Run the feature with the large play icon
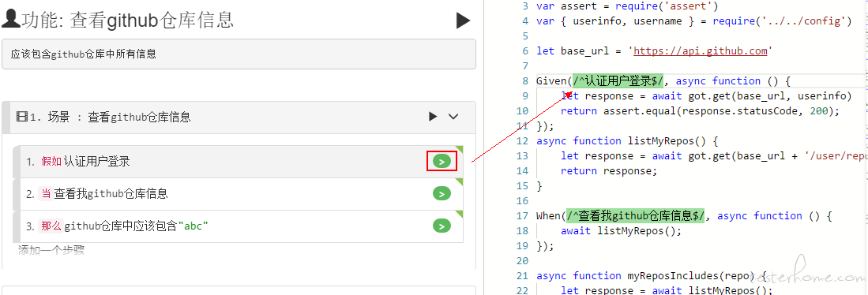868x295 pixels. pyautogui.click(x=463, y=21)
